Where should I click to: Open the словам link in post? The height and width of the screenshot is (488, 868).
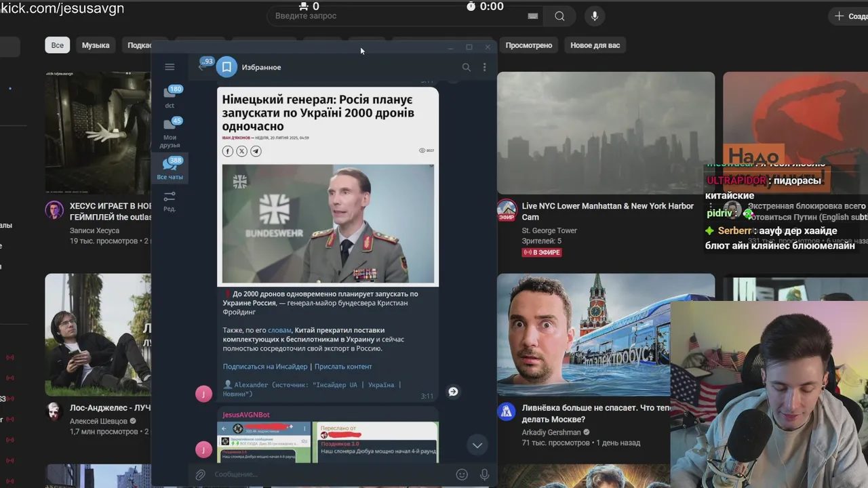(279, 330)
